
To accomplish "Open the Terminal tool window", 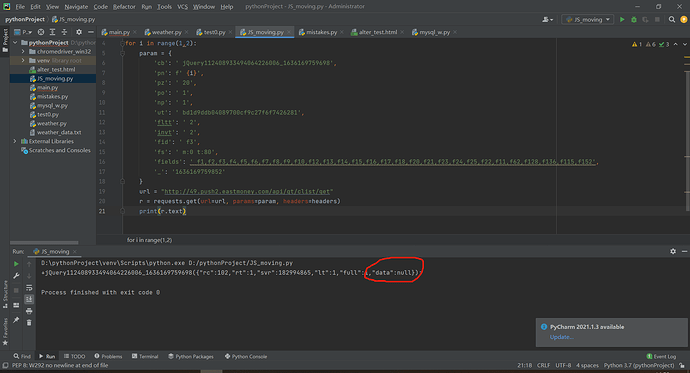I will [x=145, y=356].
